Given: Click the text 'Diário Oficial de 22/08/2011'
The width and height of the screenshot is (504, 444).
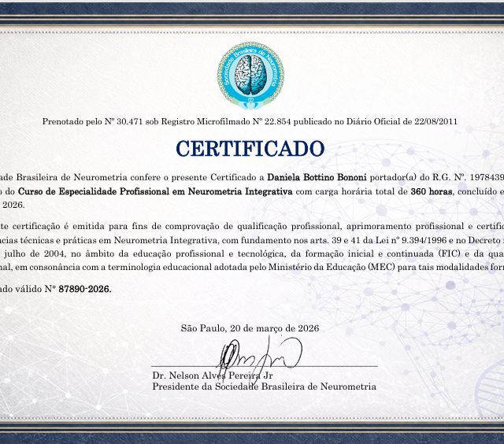Looking at the screenshot, I should 402,122.
